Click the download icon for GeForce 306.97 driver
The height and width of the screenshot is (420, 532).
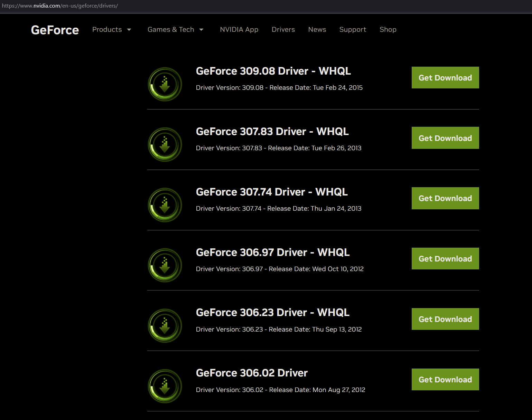coord(165,265)
